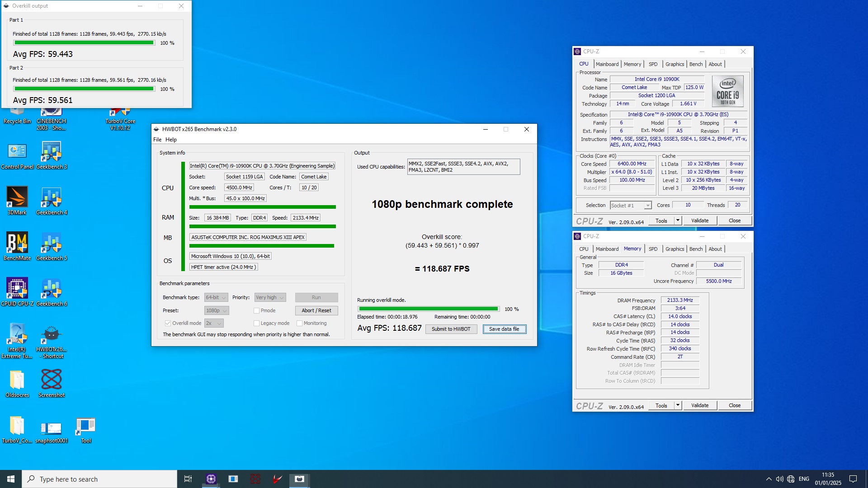868x488 pixels.
Task: Open the Tool desktop shortcut
Action: (x=86, y=429)
